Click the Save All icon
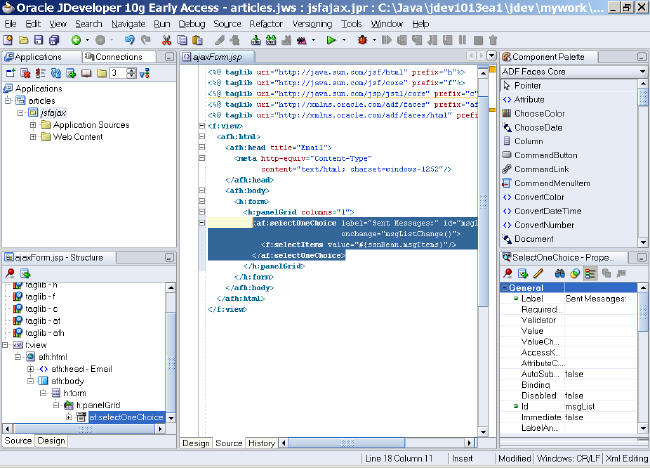 [x=54, y=40]
